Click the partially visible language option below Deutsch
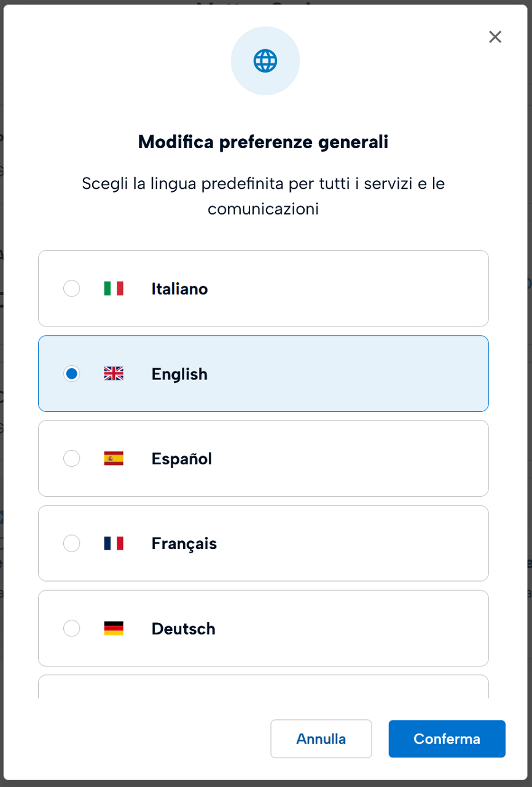532x787 pixels. 263,687
